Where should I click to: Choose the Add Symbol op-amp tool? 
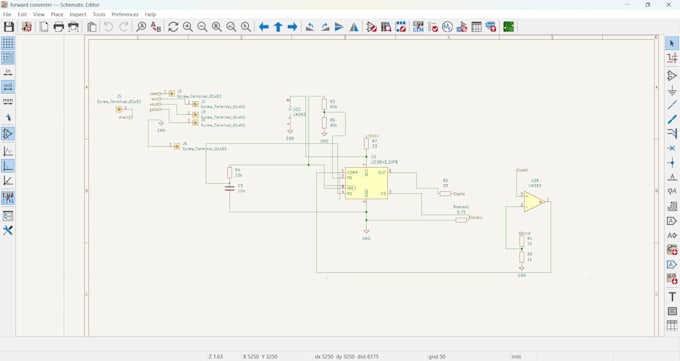(672, 75)
